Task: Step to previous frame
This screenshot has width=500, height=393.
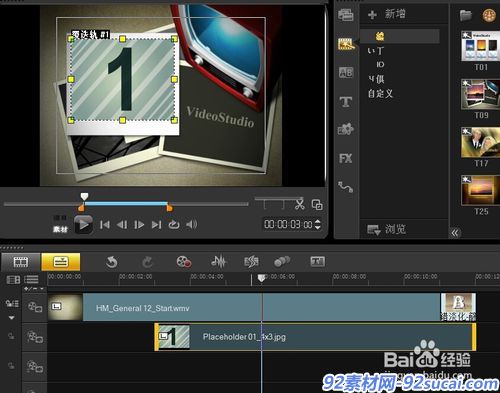Action: coord(122,225)
